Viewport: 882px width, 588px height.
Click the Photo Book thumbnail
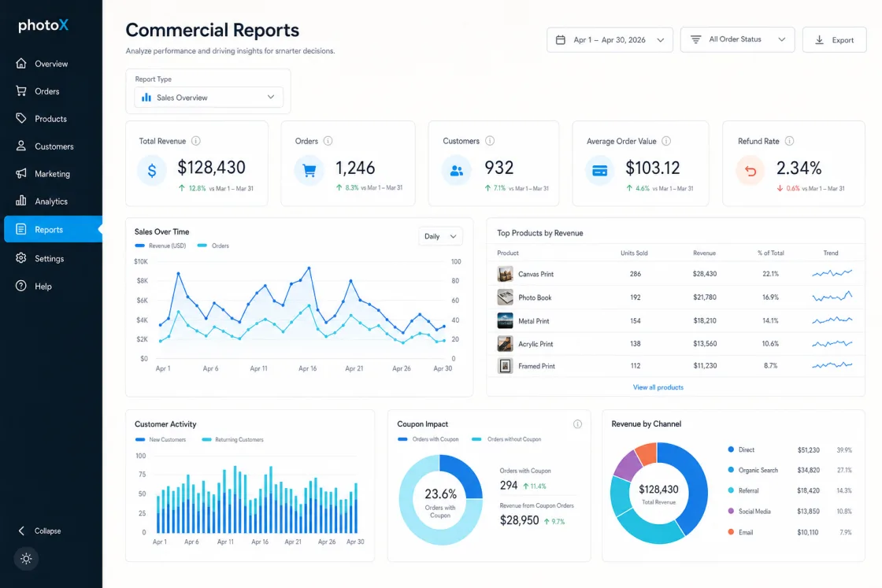(x=505, y=297)
